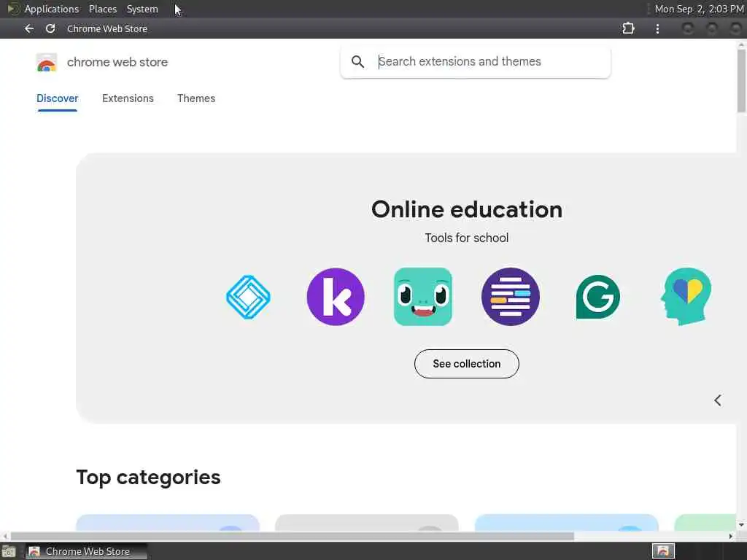The width and height of the screenshot is (747, 560).
Task: Open the teal monster face extension icon
Action: pyautogui.click(x=423, y=297)
